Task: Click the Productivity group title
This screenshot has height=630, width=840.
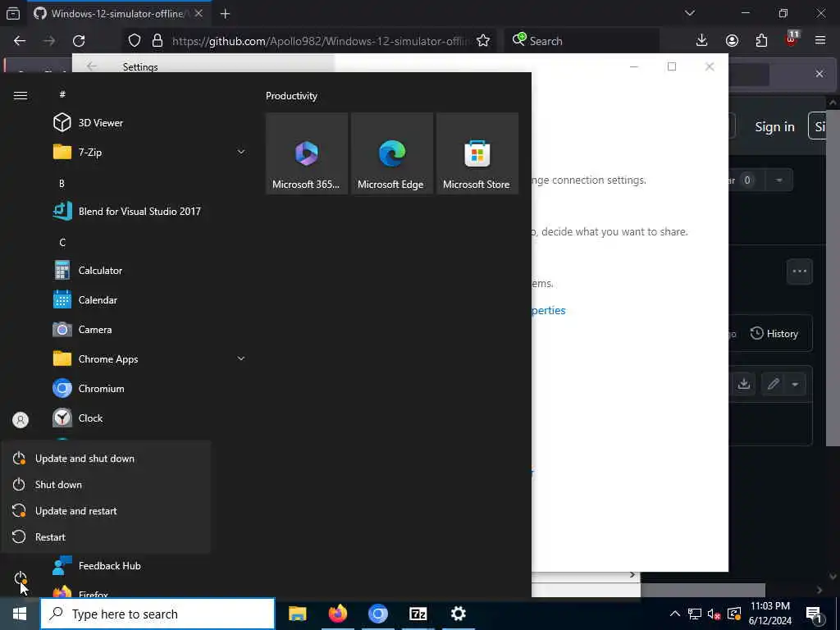Action: 291,96
